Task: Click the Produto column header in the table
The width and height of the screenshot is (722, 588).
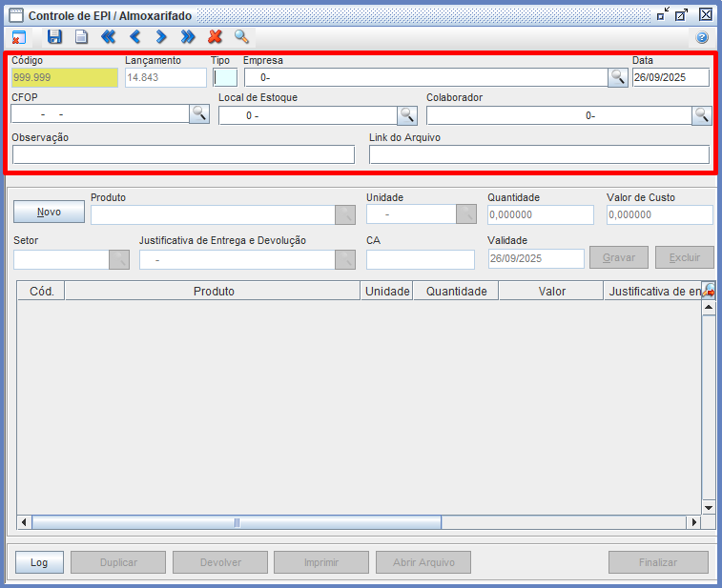Action: click(x=213, y=292)
